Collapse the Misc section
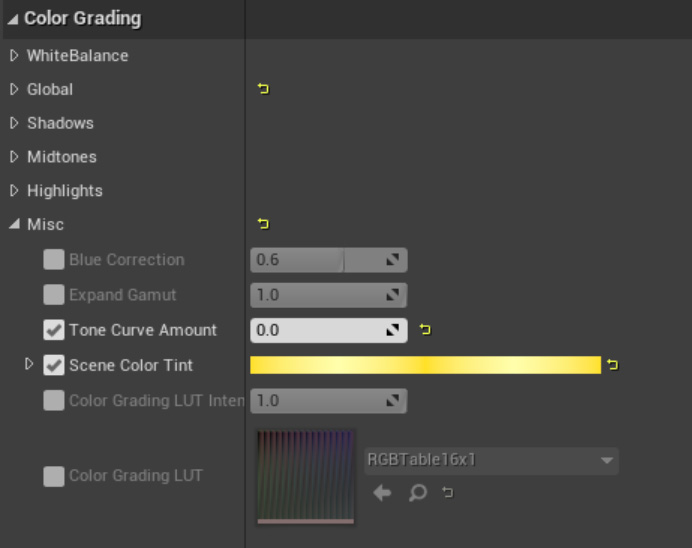The image size is (692, 548). coord(14,225)
